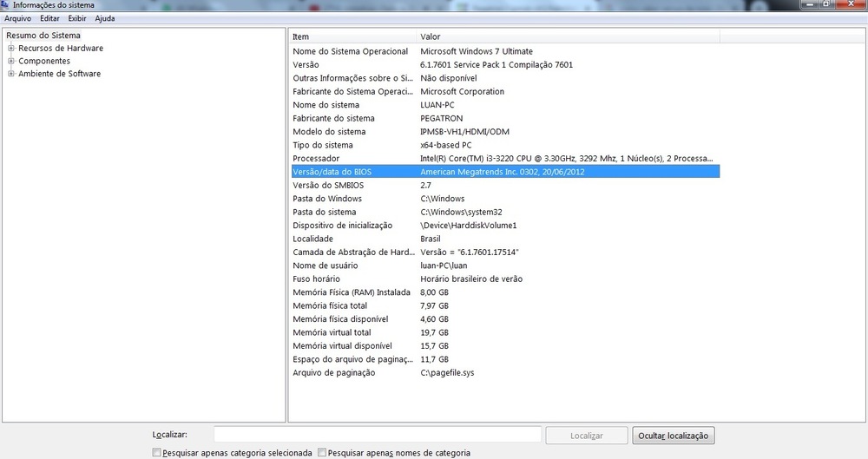Open the Ajuda menu
The width and height of the screenshot is (868, 459).
[x=104, y=18]
